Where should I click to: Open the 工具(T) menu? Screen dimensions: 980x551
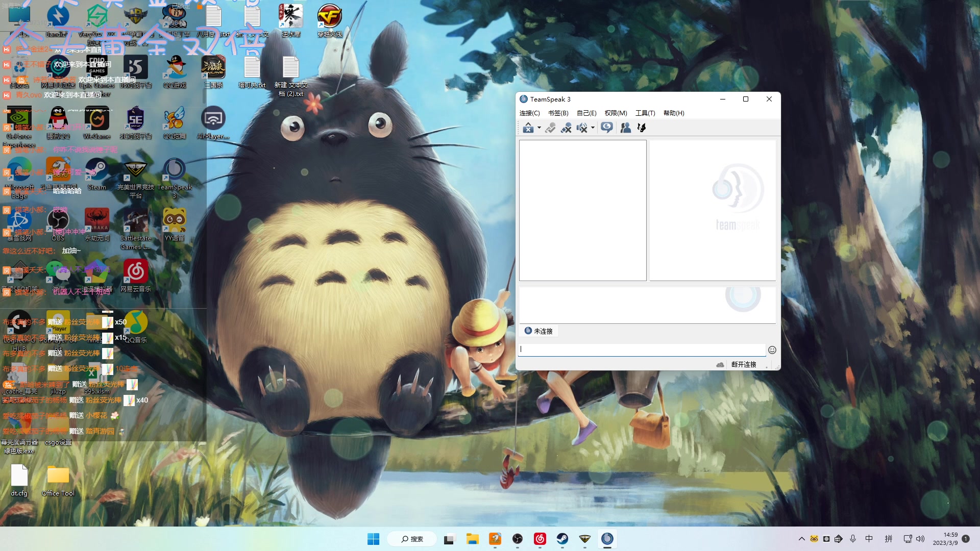coord(645,113)
